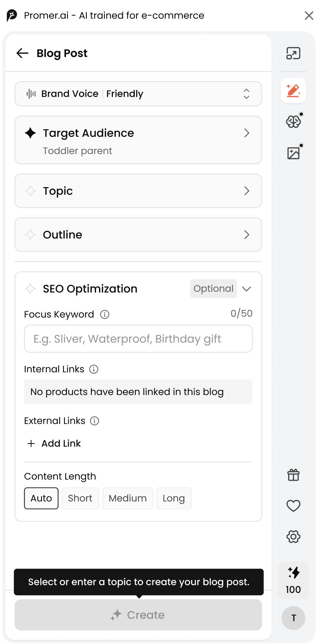Select the orange writing tool sidebar icon
This screenshot has height=644, width=320.
(x=294, y=91)
